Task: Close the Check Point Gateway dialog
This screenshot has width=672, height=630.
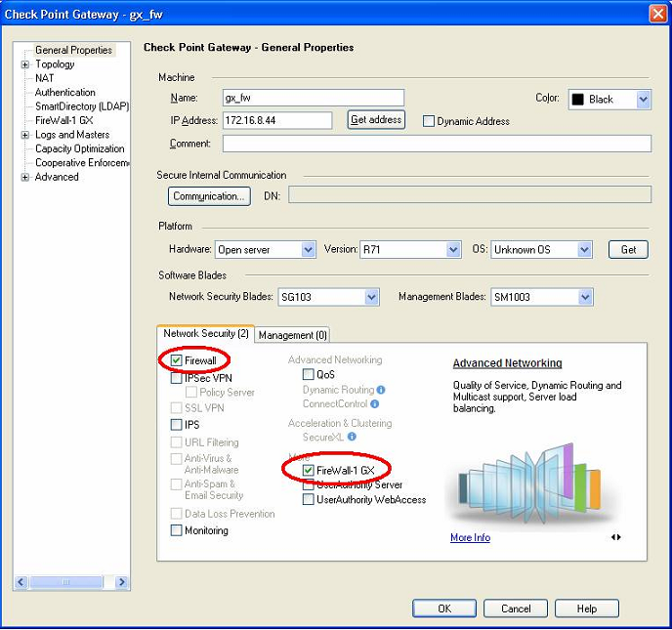Action: pyautogui.click(x=658, y=14)
